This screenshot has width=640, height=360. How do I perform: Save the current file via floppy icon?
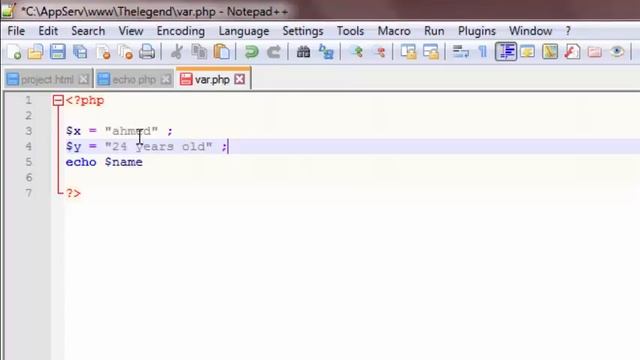[58, 52]
